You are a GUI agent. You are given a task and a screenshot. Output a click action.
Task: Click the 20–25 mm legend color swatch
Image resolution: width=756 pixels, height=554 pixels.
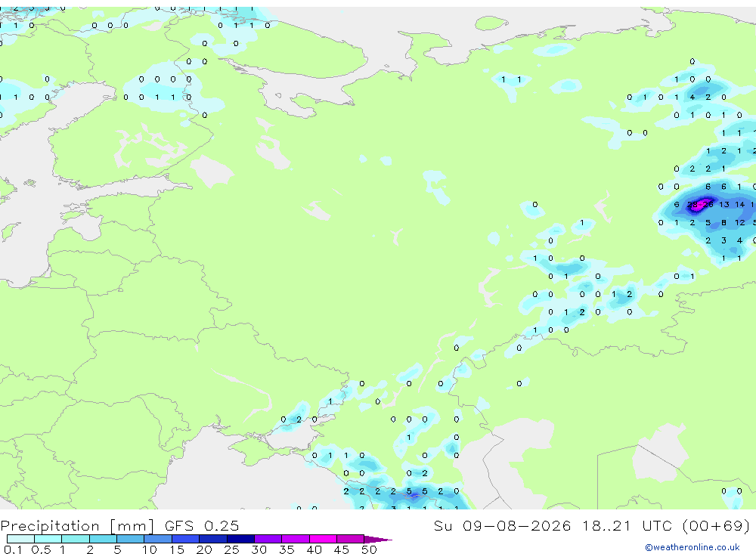pos(213,539)
